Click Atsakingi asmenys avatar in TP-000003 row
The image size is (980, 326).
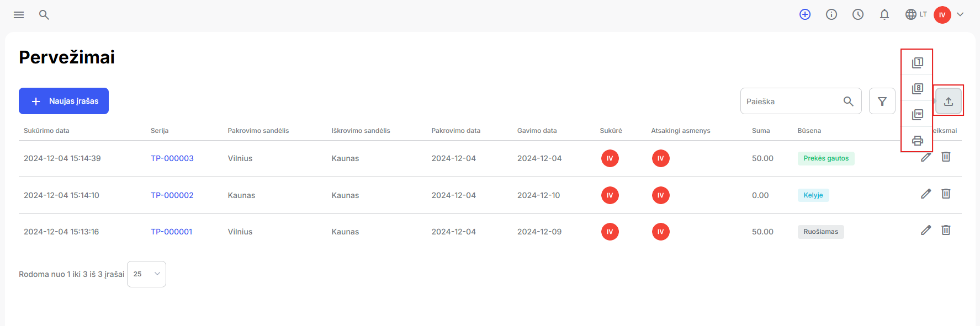pyautogui.click(x=661, y=158)
